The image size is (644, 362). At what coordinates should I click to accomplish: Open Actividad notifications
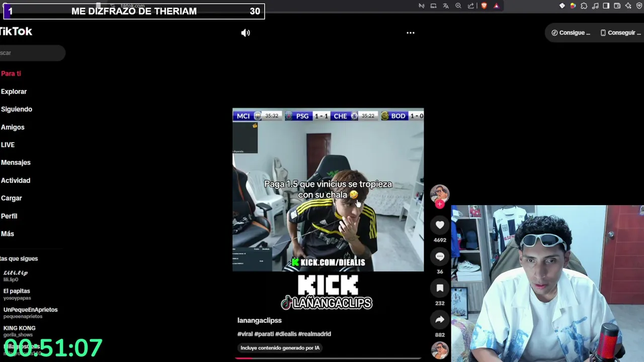(x=16, y=180)
